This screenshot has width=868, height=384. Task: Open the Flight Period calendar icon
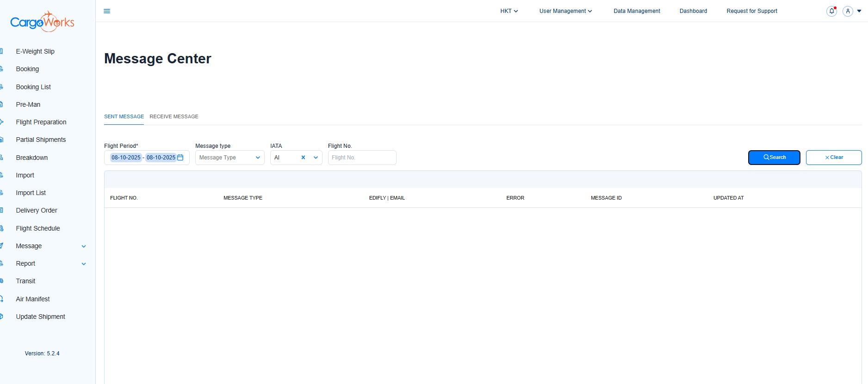pyautogui.click(x=180, y=158)
